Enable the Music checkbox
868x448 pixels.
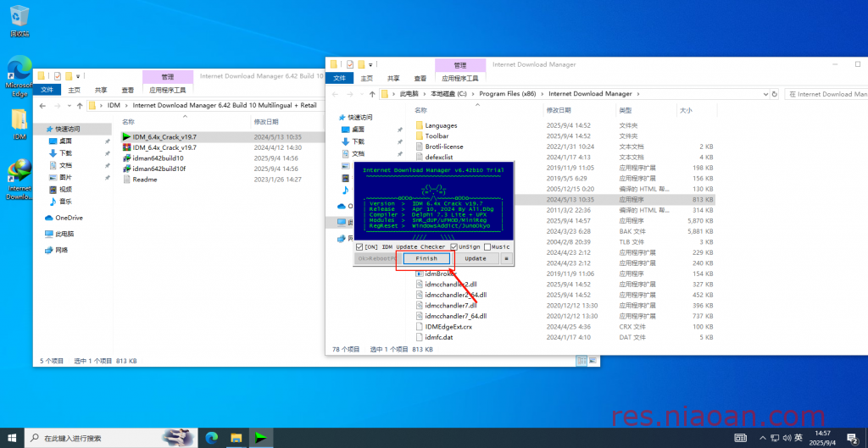[487, 246]
